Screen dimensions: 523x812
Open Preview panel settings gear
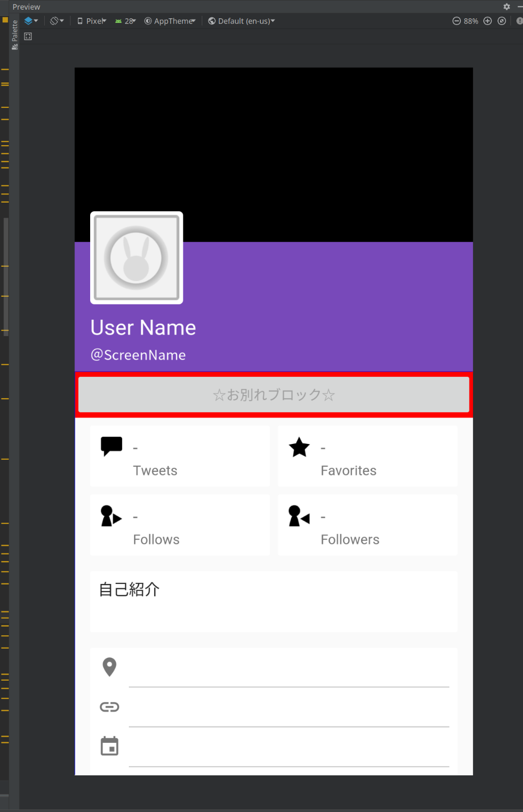point(506,7)
